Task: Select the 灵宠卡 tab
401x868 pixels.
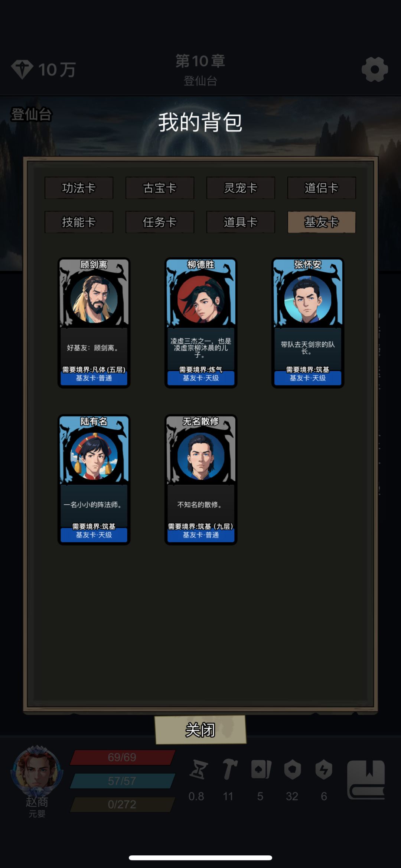Action: [x=241, y=188]
